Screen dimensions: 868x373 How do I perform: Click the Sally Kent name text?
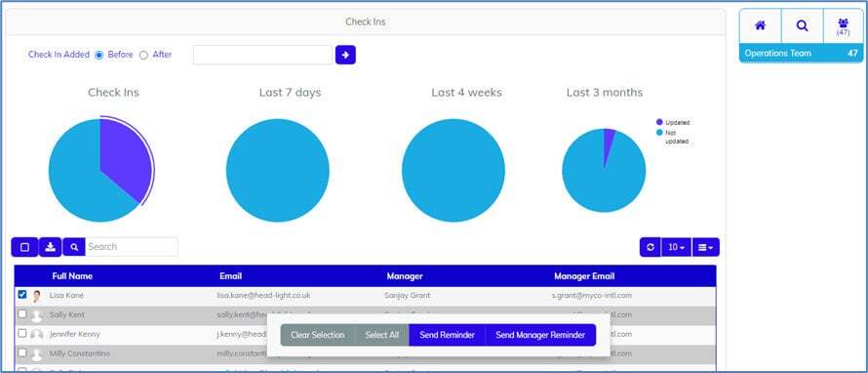coord(67,314)
